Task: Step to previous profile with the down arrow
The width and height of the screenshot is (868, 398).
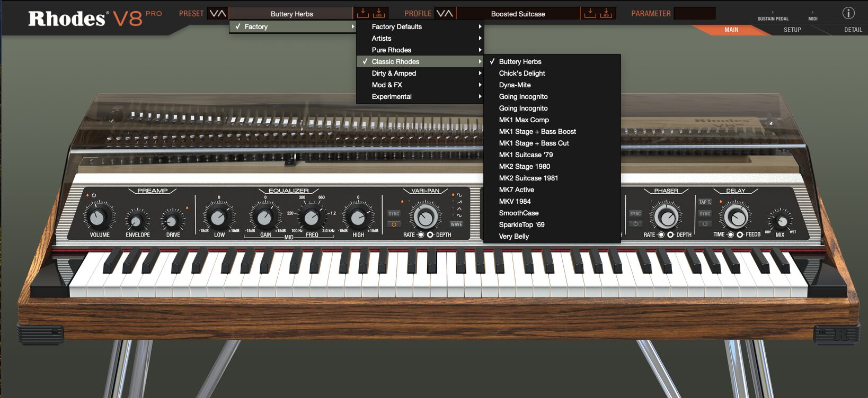Action: pos(440,14)
